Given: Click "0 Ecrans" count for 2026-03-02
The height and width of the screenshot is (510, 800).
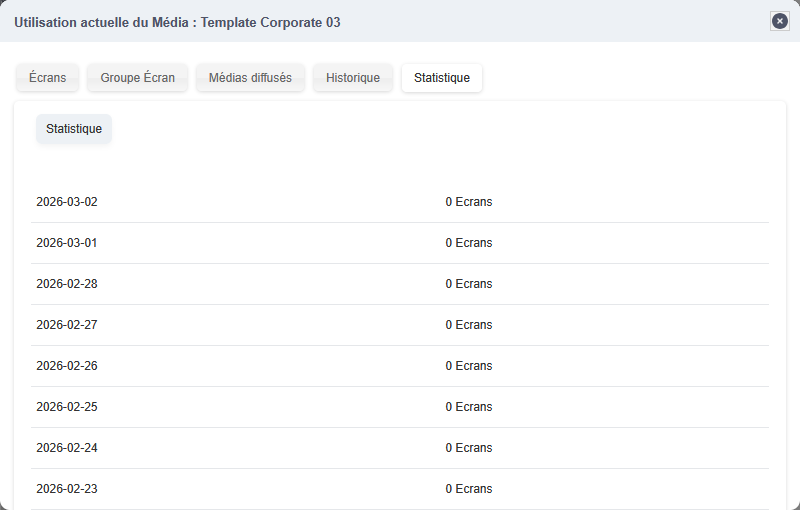Looking at the screenshot, I should click(469, 202).
